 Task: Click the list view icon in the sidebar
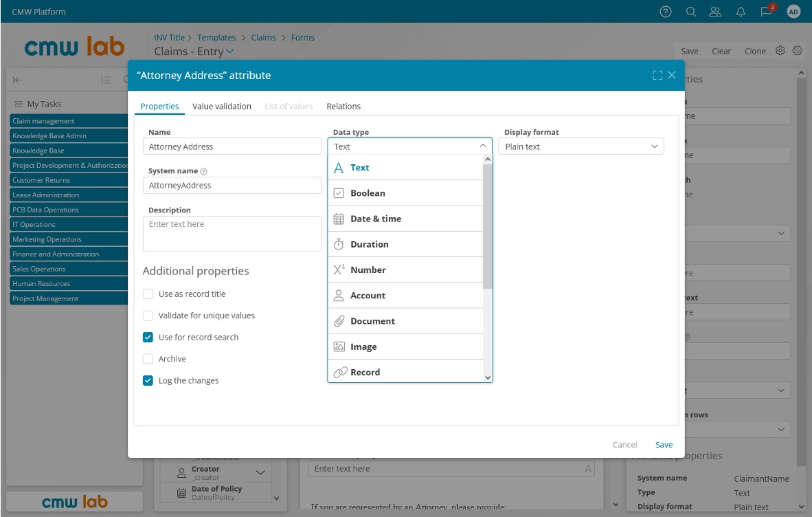tap(106, 80)
